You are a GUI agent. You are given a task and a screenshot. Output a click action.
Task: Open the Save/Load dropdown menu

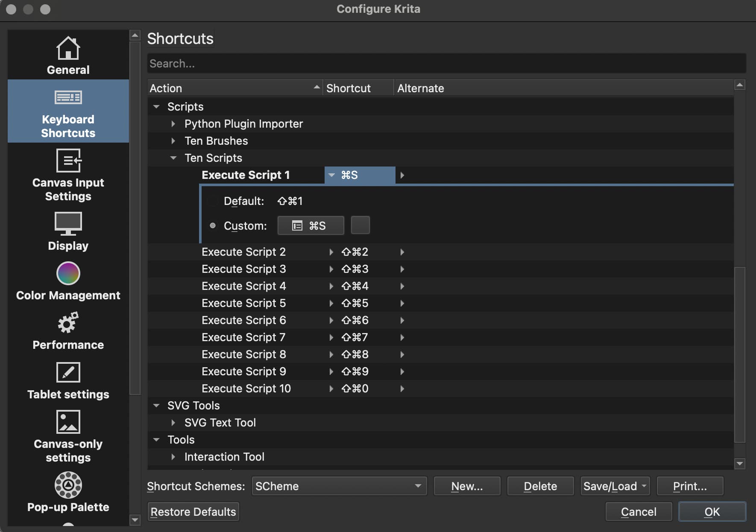(x=615, y=486)
